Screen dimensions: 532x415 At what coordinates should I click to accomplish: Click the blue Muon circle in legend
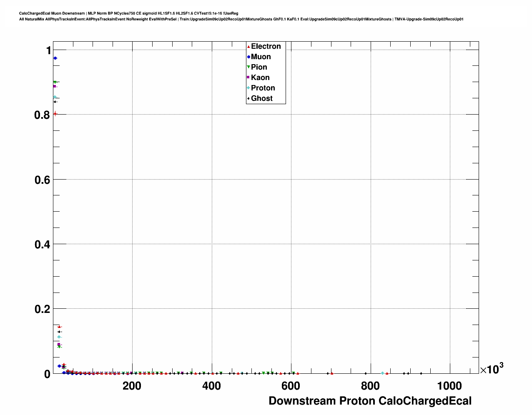coord(248,57)
